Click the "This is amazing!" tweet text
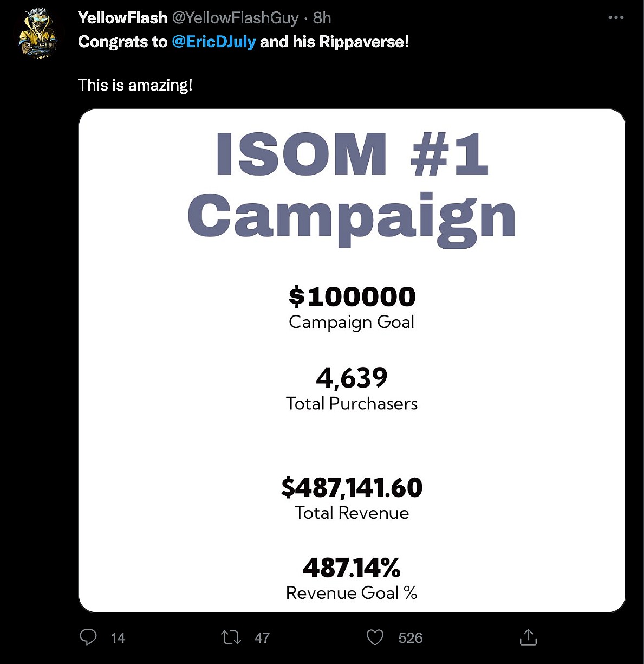 coord(135,85)
